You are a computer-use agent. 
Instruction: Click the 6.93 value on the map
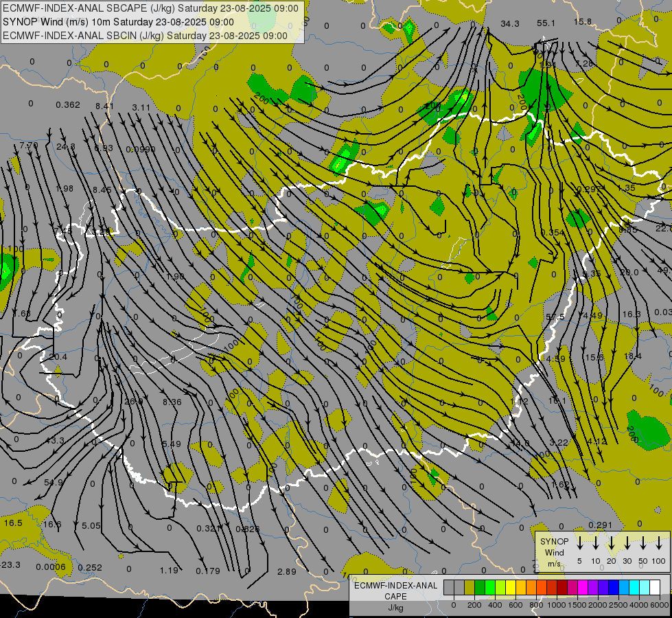pyautogui.click(x=103, y=148)
